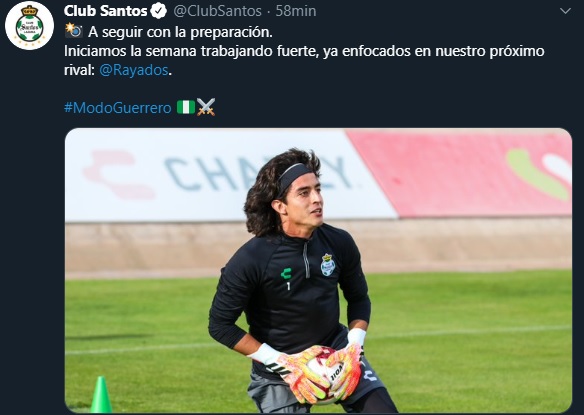This screenshot has width=584, height=415.
Task: Click the camera flash emoji
Action: (x=73, y=31)
